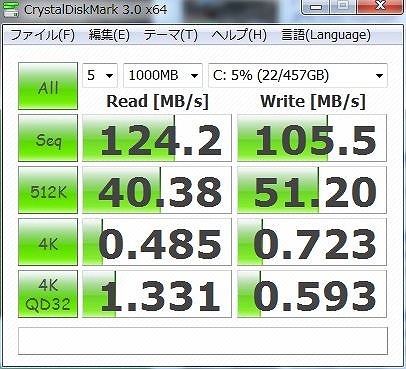Viewport: 406px width, 369px height.
Task: Start the 4K QD32 benchmark test
Action: (48, 294)
